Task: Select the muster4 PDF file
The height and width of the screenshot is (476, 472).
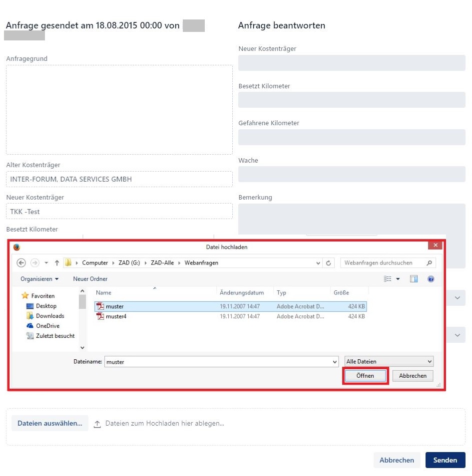Action: 116,316
